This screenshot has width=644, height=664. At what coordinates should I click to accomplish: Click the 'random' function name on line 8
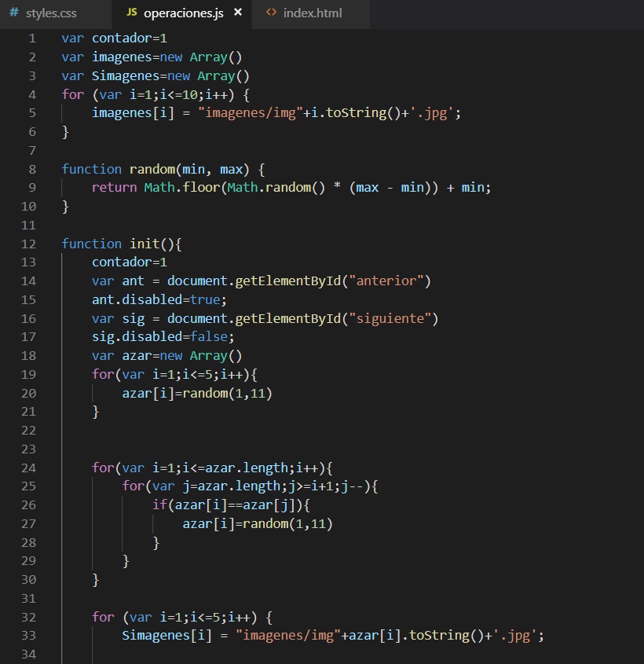point(152,169)
